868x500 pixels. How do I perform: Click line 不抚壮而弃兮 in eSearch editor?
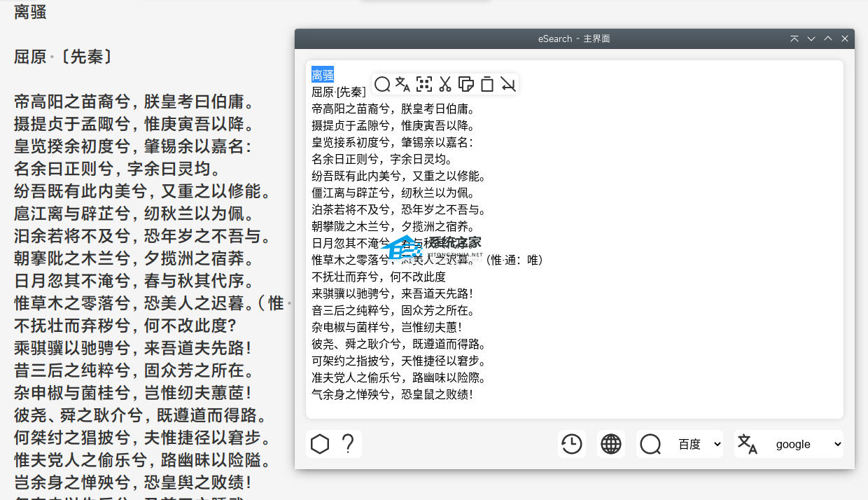pyautogui.click(x=379, y=277)
